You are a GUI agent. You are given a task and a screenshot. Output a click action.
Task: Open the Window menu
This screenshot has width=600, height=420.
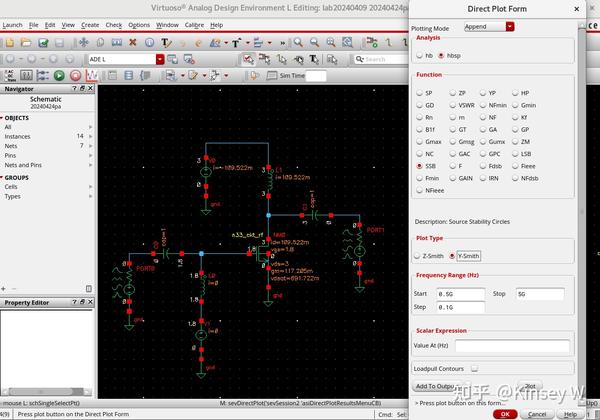click(x=167, y=25)
